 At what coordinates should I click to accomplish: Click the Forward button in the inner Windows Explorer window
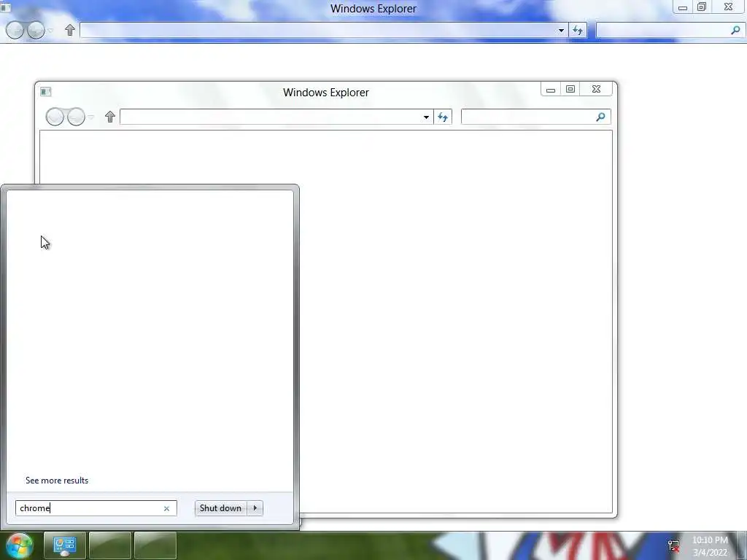[76, 117]
